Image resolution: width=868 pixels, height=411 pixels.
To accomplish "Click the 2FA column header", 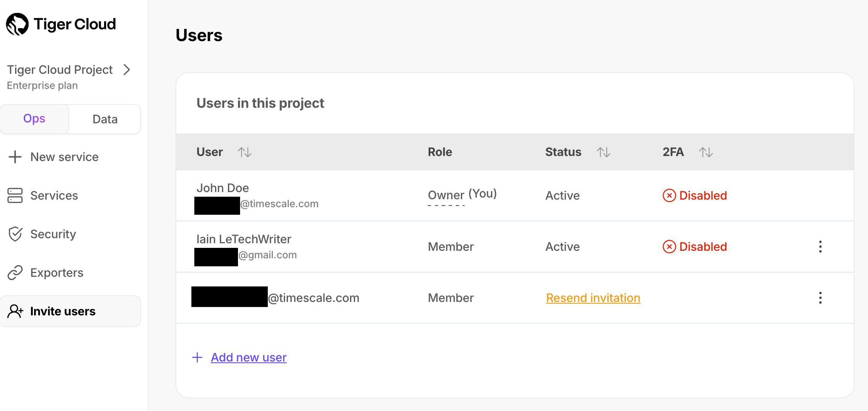I will 673,152.
